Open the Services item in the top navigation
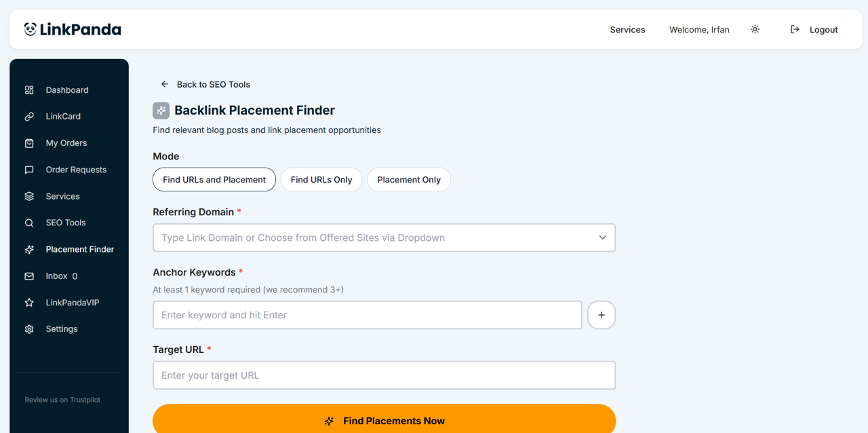The height and width of the screenshot is (433, 868). [627, 30]
